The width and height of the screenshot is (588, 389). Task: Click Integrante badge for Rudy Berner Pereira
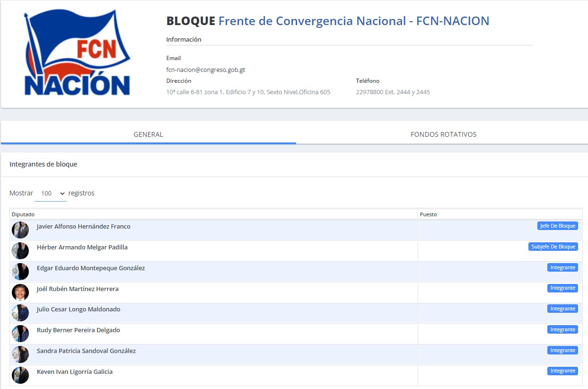(x=562, y=330)
